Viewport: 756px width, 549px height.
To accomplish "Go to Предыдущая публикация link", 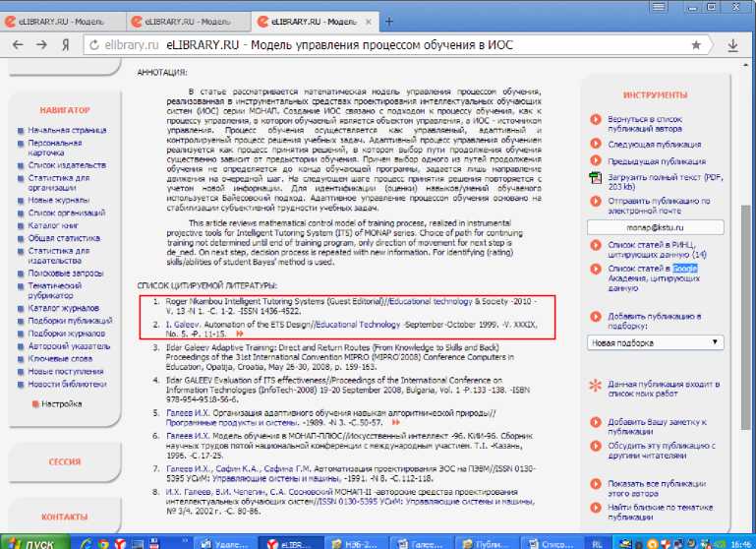I will [657, 161].
